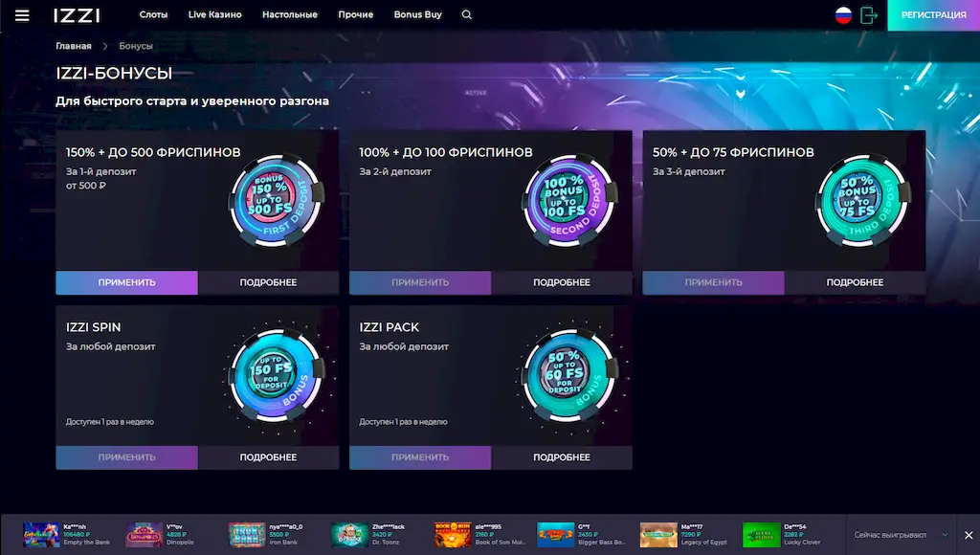
Task: Click the Главная breadcrumb link
Action: (x=74, y=46)
